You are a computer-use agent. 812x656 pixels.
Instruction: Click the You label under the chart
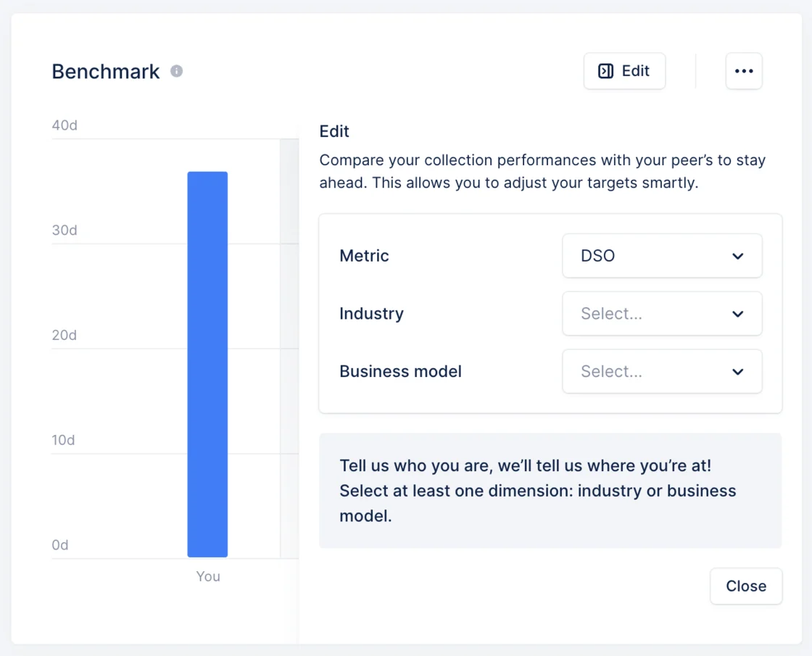(x=208, y=576)
